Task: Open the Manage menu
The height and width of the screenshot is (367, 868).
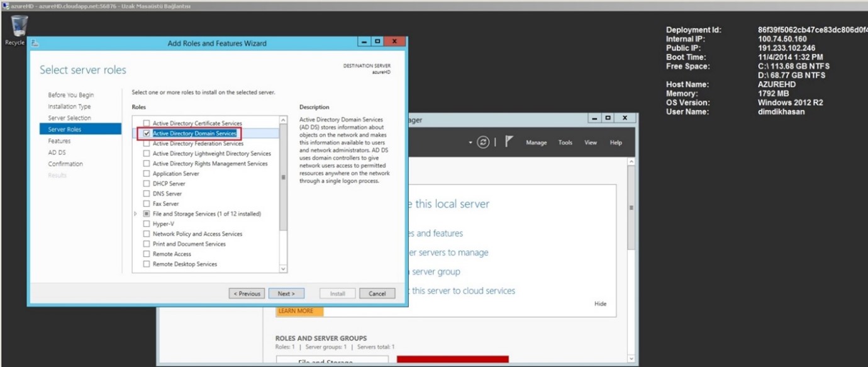Action: (536, 143)
